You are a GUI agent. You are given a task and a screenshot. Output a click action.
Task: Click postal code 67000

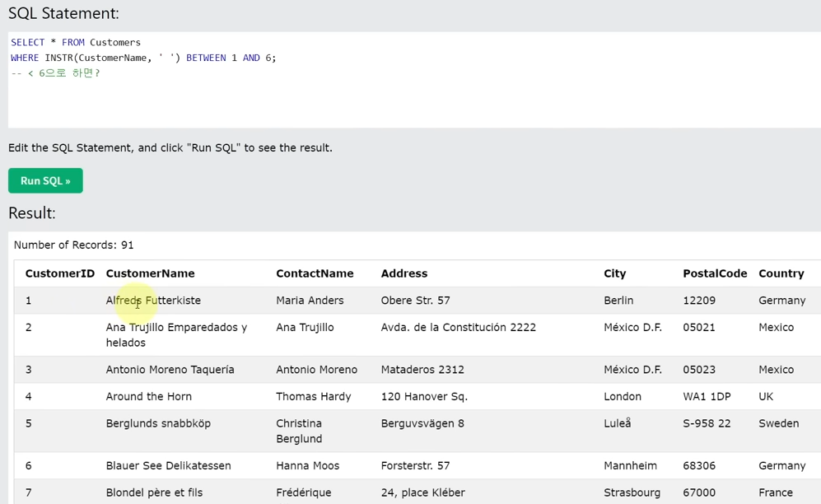tap(699, 492)
